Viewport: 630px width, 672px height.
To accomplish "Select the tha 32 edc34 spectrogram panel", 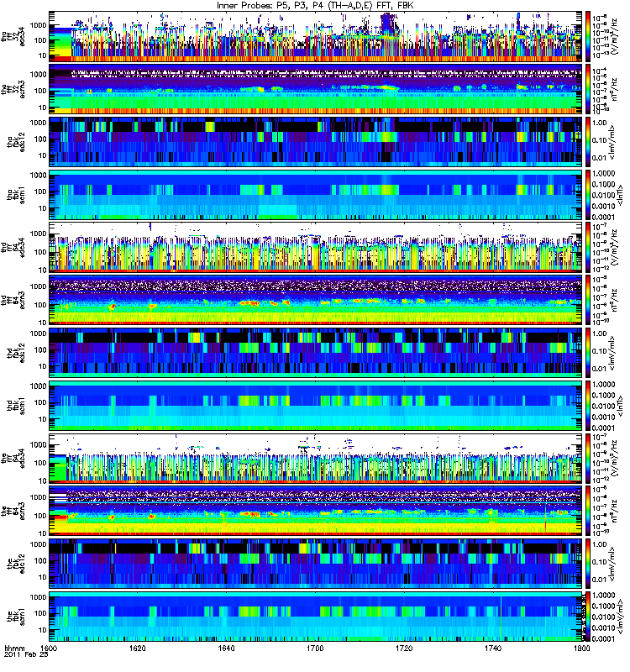I will point(316,36).
